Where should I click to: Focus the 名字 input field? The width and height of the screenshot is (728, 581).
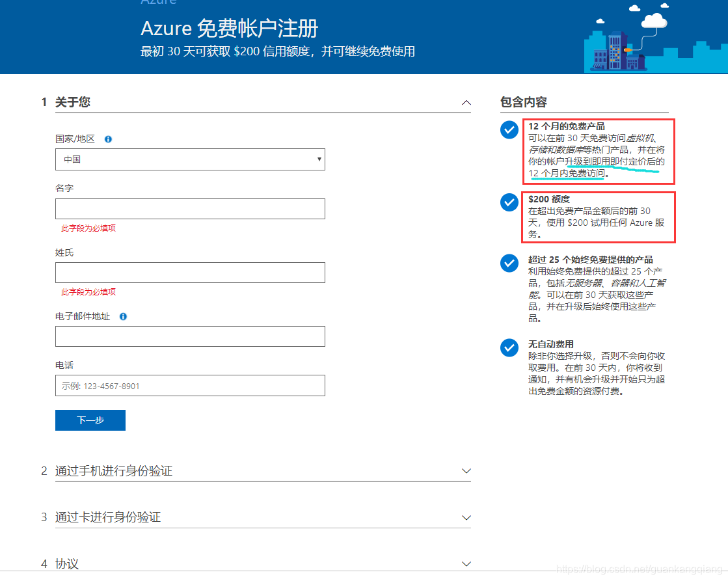[190, 209]
